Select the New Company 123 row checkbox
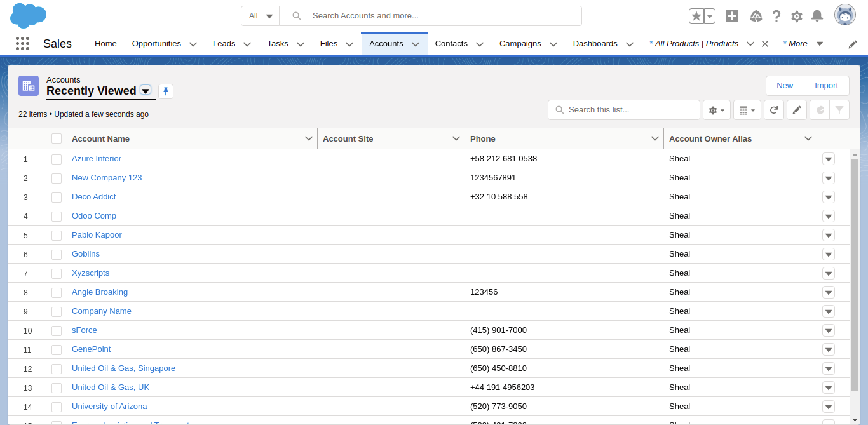Image resolution: width=868 pixels, height=425 pixels. coord(57,178)
